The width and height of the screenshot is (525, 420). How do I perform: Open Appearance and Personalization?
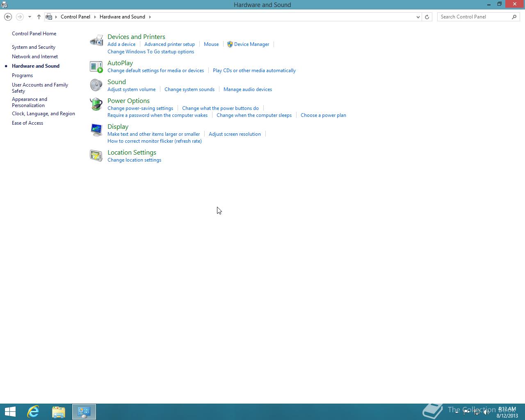click(x=30, y=102)
